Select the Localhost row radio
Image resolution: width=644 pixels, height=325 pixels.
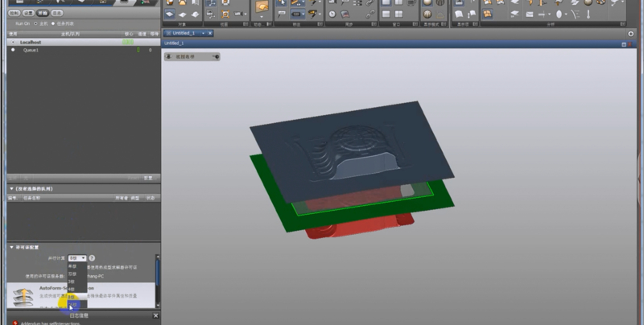(13, 42)
